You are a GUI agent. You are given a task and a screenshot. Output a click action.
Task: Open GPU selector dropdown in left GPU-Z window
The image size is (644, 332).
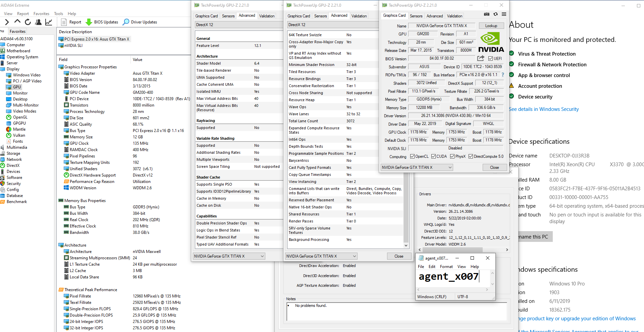(229, 256)
